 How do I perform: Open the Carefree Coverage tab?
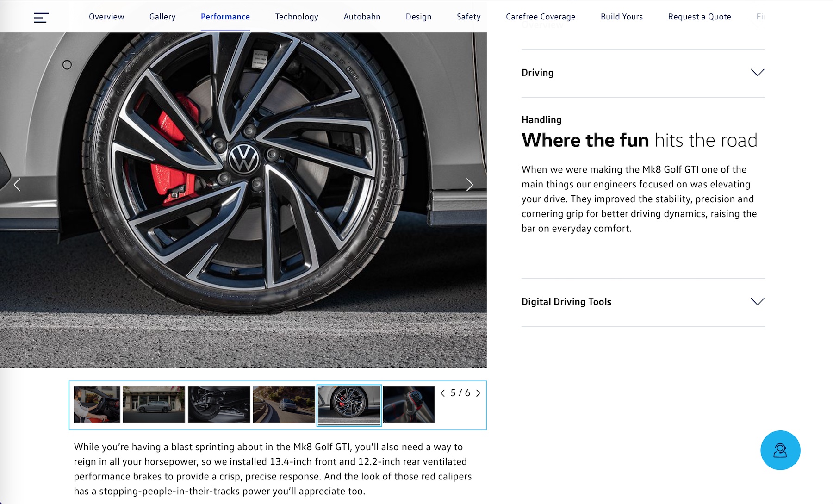click(x=541, y=17)
